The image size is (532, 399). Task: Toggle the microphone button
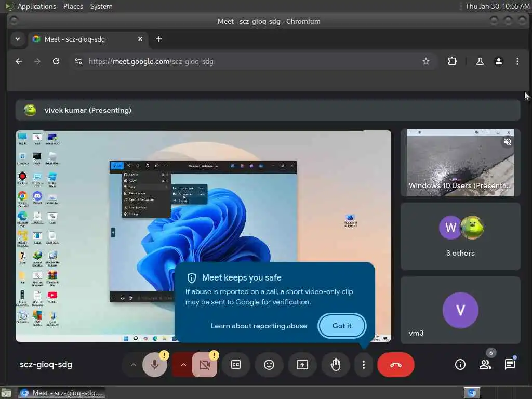[x=155, y=365]
